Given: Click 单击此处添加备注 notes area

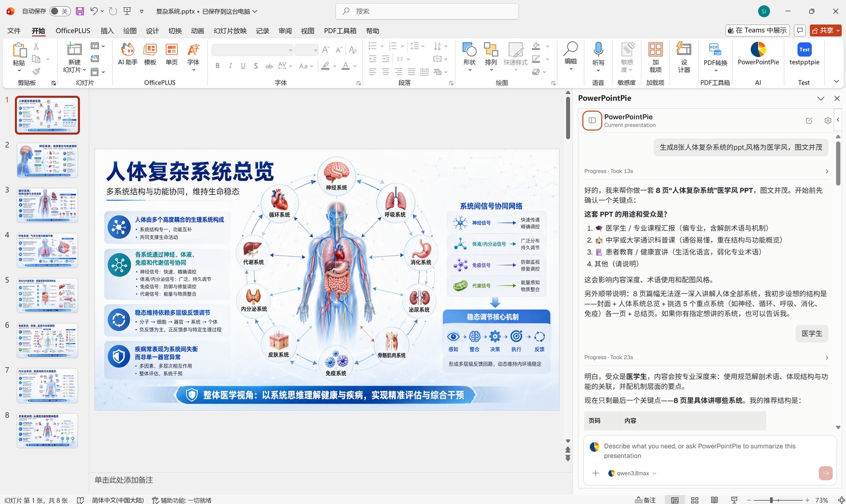Looking at the screenshot, I should (x=124, y=480).
